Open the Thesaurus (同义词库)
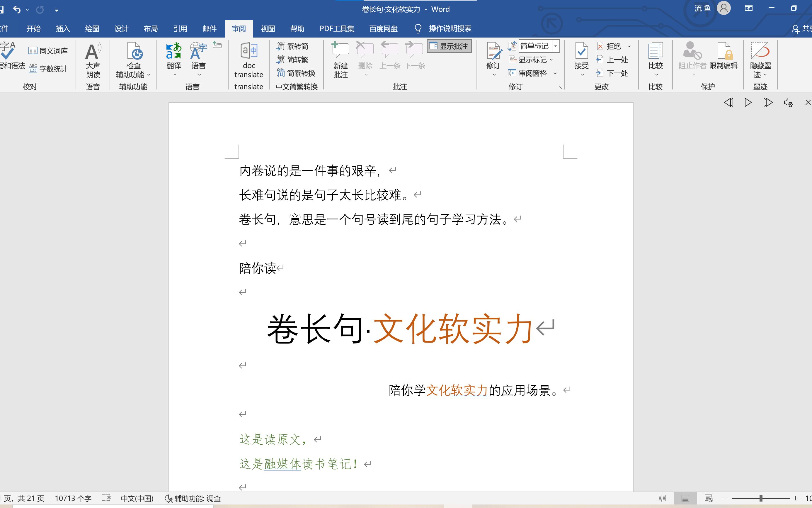812x508 pixels. (x=48, y=51)
